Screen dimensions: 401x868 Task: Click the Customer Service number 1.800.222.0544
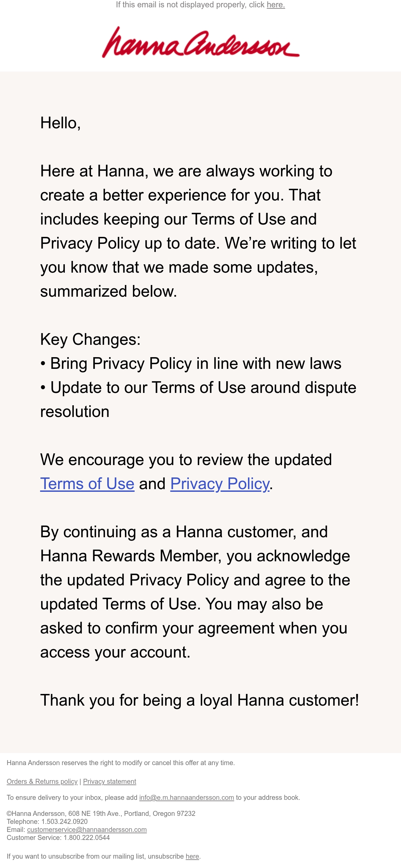tap(87, 838)
